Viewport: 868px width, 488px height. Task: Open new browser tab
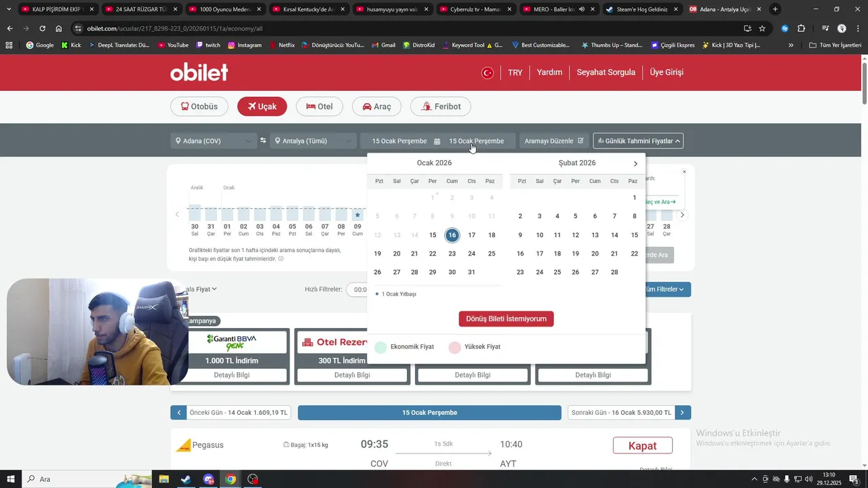click(x=775, y=9)
